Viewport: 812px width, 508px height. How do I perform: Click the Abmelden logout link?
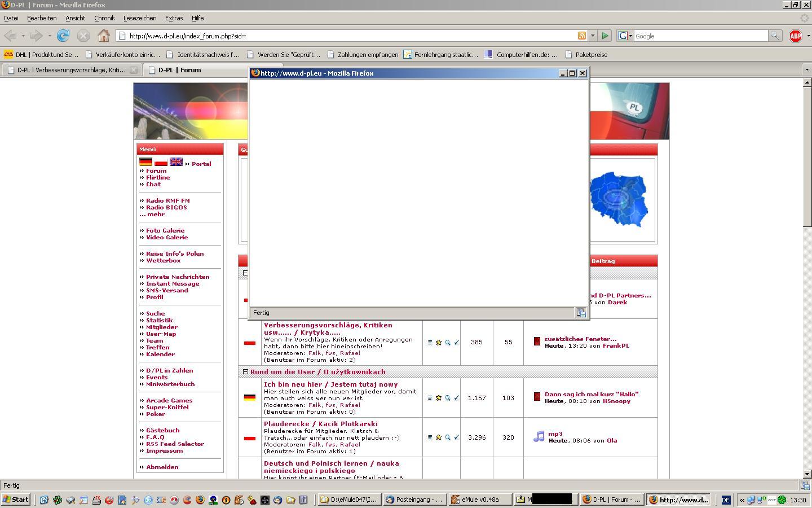click(162, 467)
